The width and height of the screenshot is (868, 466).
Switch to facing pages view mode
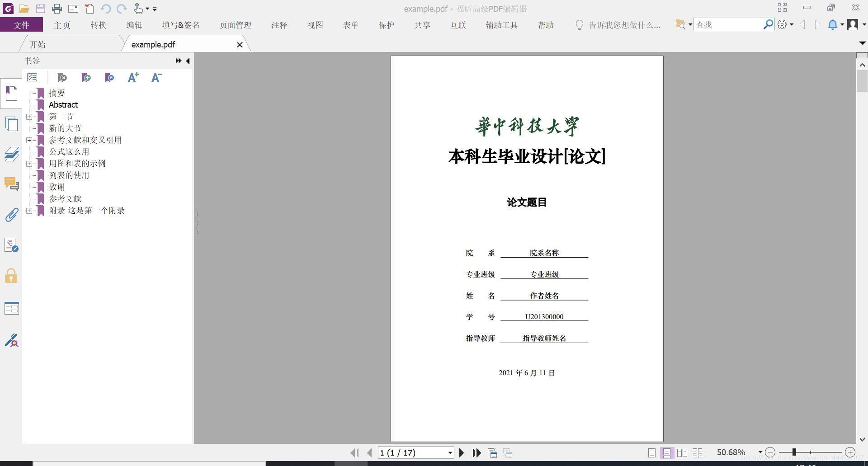point(682,452)
